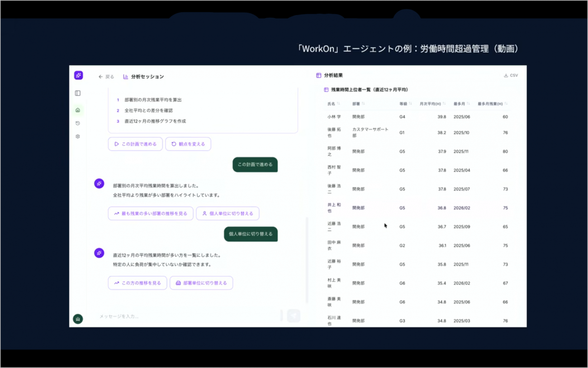Toggle the sidebar panel icon
The height and width of the screenshot is (368, 588).
click(x=77, y=93)
